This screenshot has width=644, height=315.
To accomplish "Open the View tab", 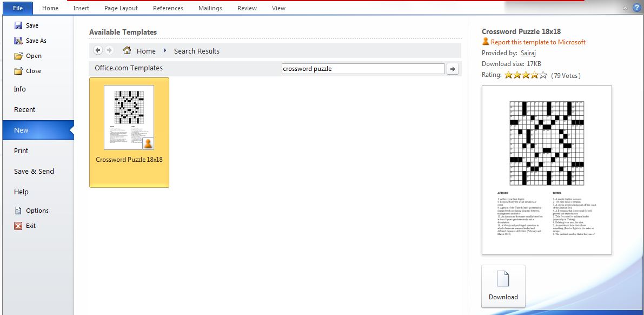I will tap(278, 8).
